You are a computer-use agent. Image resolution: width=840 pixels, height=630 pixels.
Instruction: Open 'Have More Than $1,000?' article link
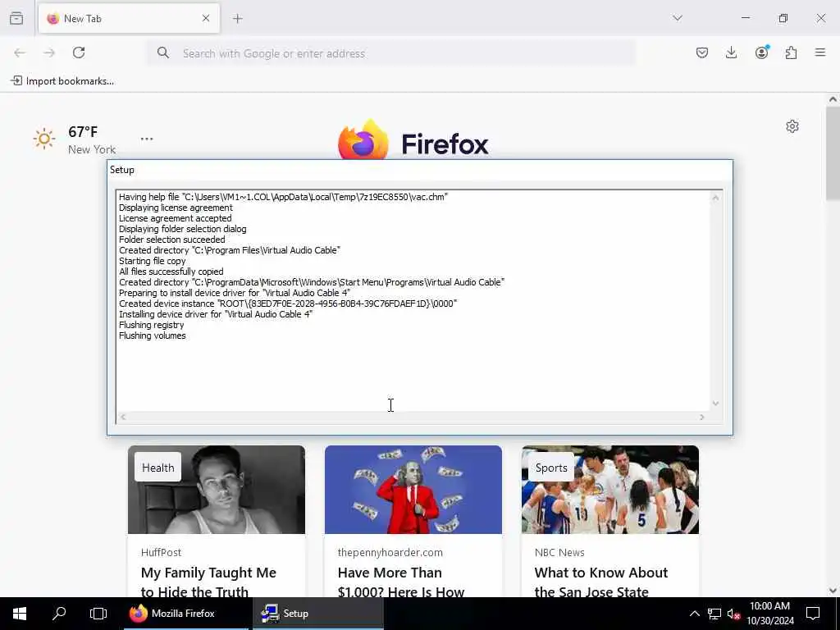[x=400, y=582]
